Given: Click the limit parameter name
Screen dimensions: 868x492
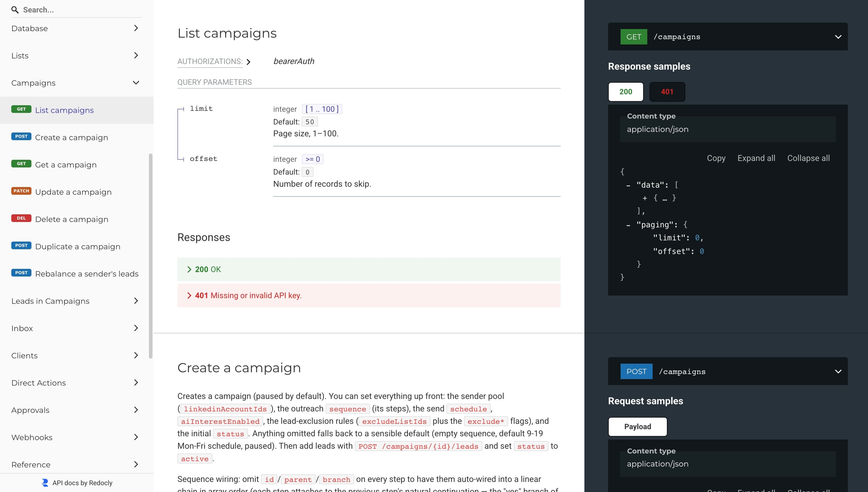Looking at the screenshot, I should tap(201, 108).
